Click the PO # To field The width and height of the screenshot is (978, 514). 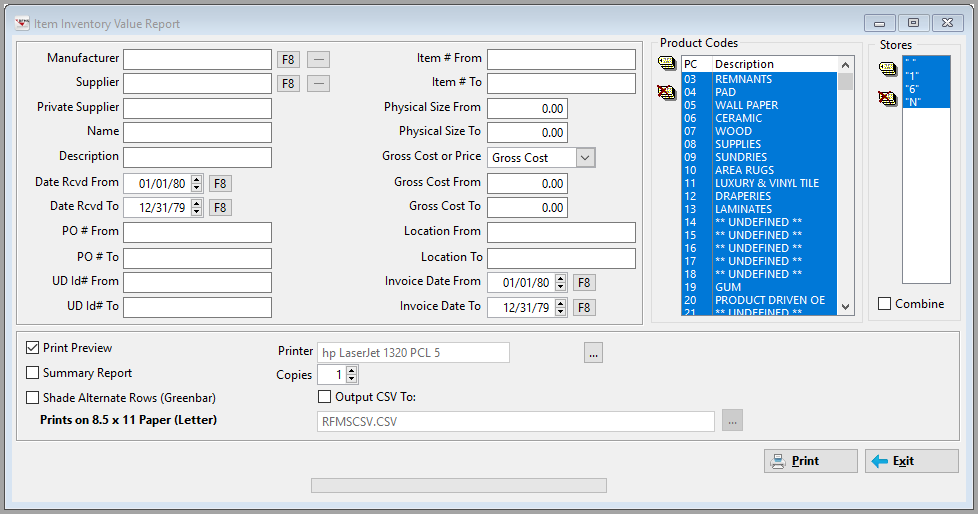point(197,258)
